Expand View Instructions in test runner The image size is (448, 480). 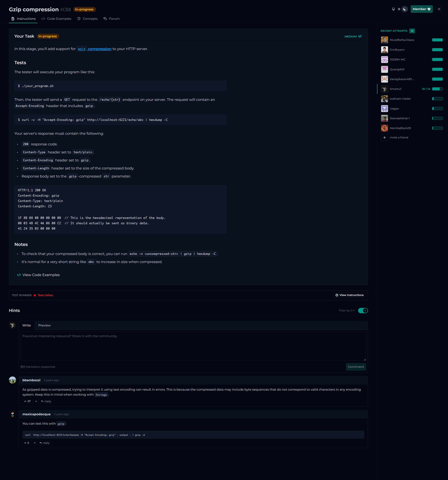pos(349,295)
